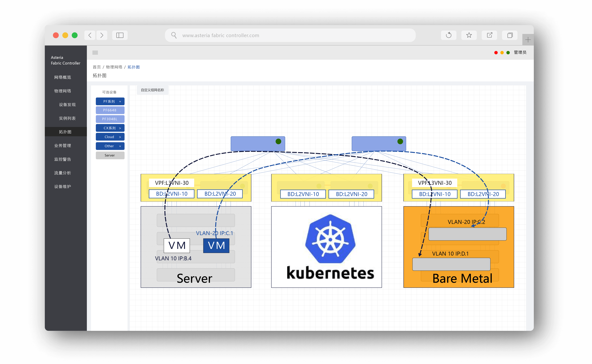Select the PF3048L device
This screenshot has height=364, width=592.
pos(110,119)
